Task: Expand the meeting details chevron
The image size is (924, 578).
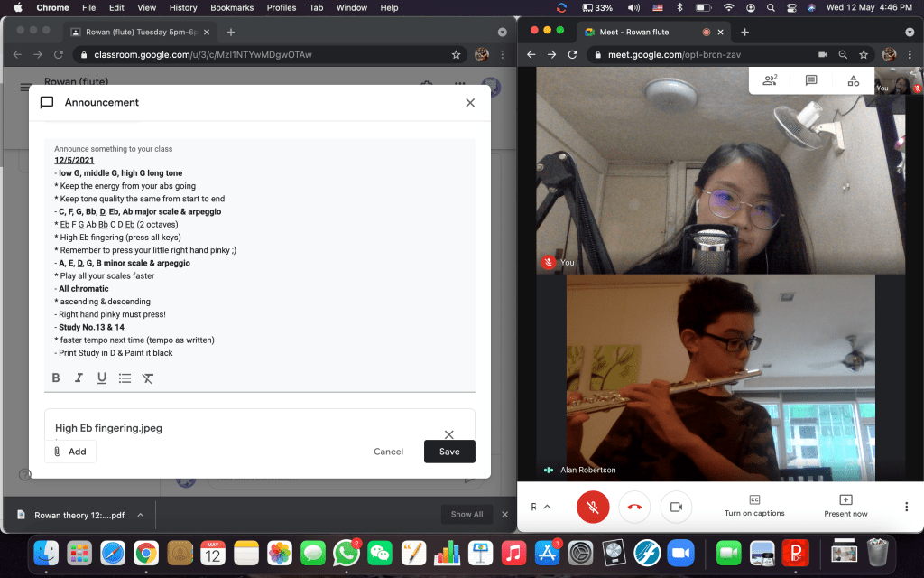Action: 547,507
